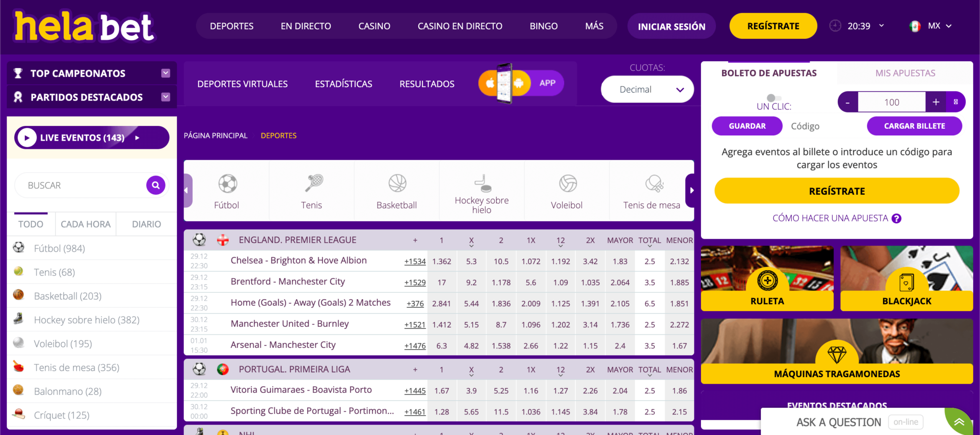Expand the X column dropdown in Premier League
Viewport: 980px width, 435px height.
471,246
